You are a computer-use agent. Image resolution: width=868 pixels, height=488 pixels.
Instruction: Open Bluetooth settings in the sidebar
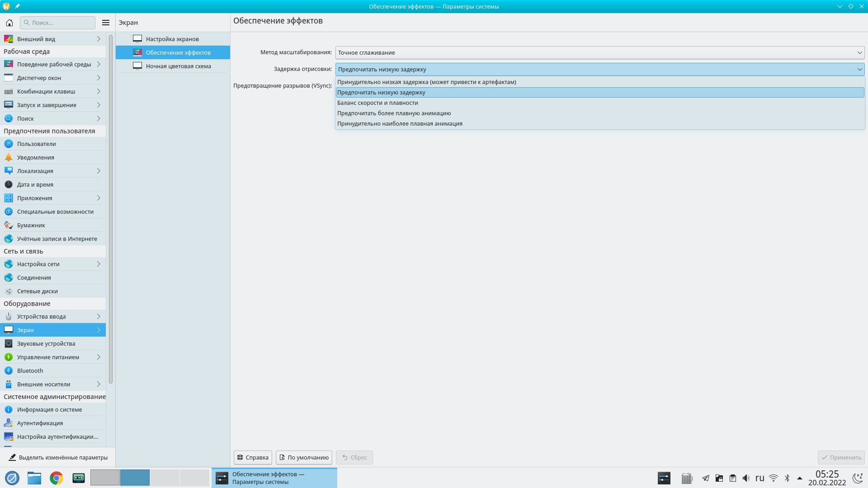pos(30,371)
